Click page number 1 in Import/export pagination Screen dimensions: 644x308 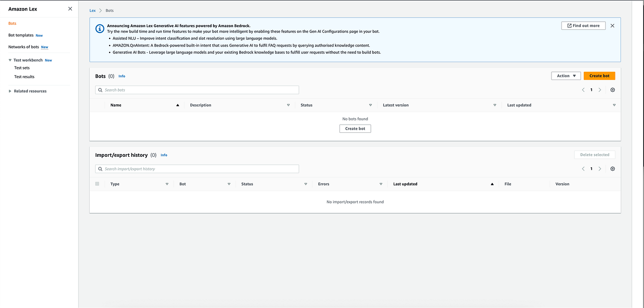[x=592, y=169]
